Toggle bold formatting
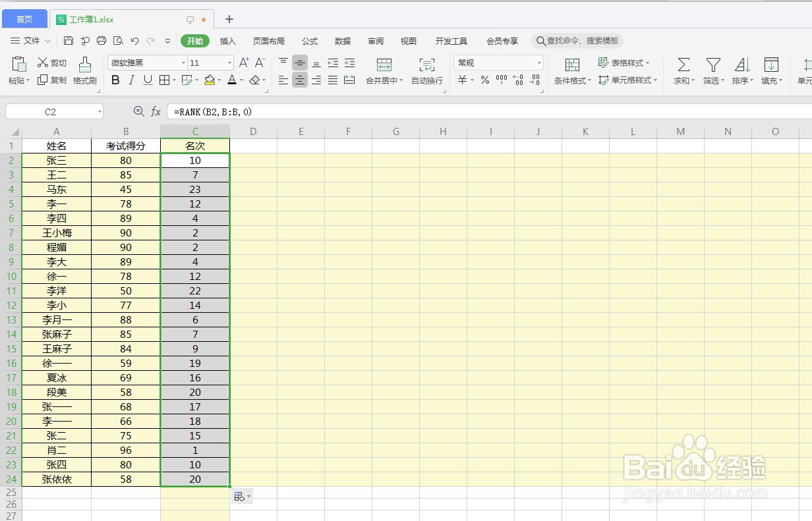Image resolution: width=812 pixels, height=521 pixels. [115, 80]
